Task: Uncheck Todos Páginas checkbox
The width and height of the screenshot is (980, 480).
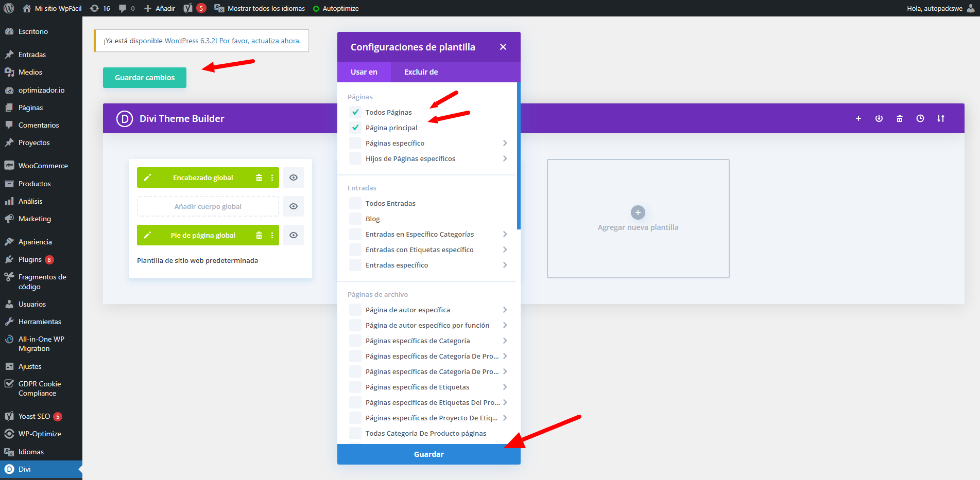Action: click(355, 112)
